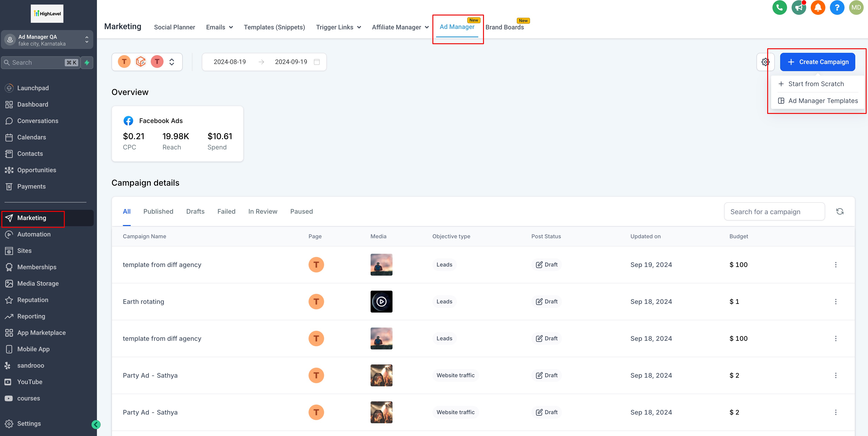This screenshot has height=436, width=868.
Task: Switch to the Drafts tab
Action: pyautogui.click(x=195, y=211)
